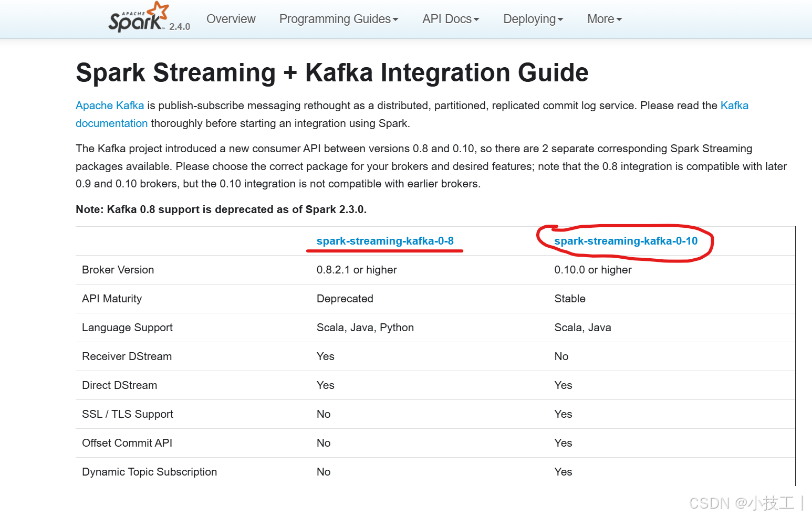Click the '0.8.2.1 or higher' cell
Screen dimensions: 812x517
tap(357, 270)
